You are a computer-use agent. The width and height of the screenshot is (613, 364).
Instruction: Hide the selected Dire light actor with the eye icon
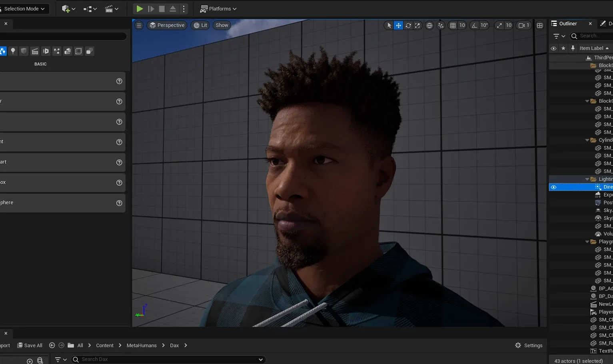click(x=553, y=187)
